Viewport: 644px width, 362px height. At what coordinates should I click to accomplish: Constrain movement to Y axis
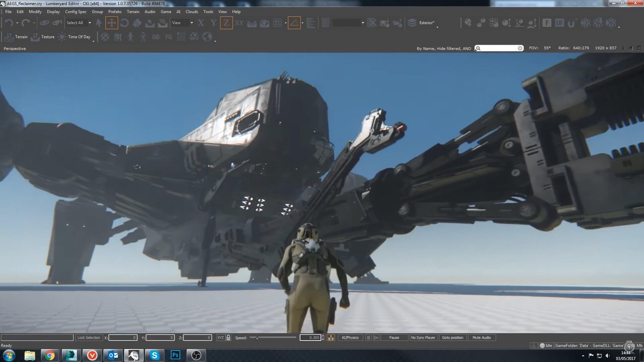tap(213, 23)
